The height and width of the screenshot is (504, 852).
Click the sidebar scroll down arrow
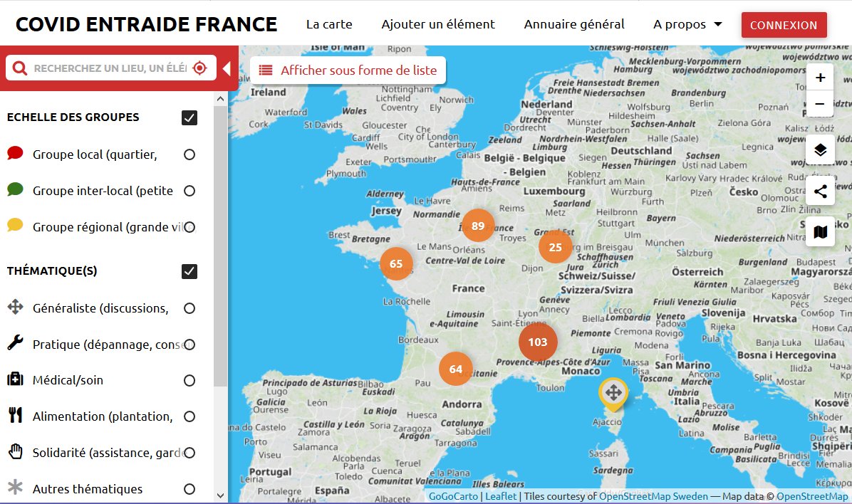point(220,495)
